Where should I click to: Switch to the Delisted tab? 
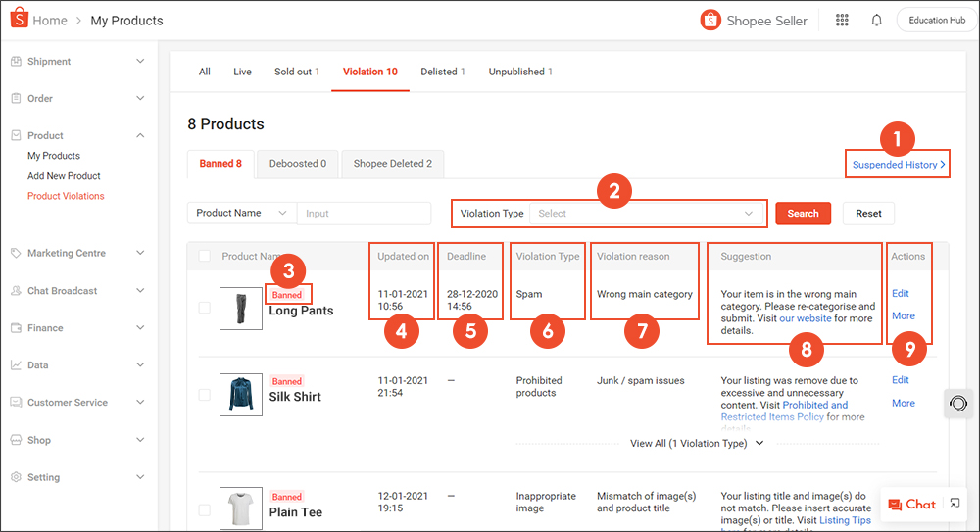coord(443,72)
